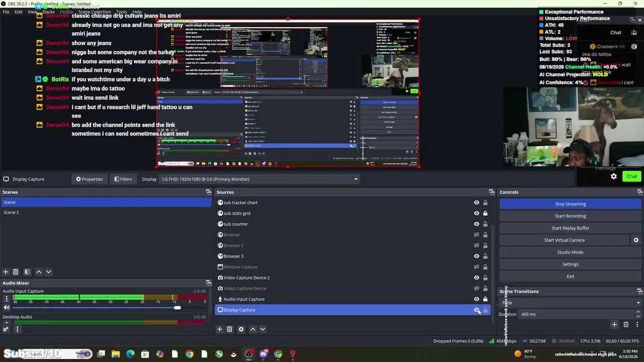Float the Sources dock panel

(492, 192)
